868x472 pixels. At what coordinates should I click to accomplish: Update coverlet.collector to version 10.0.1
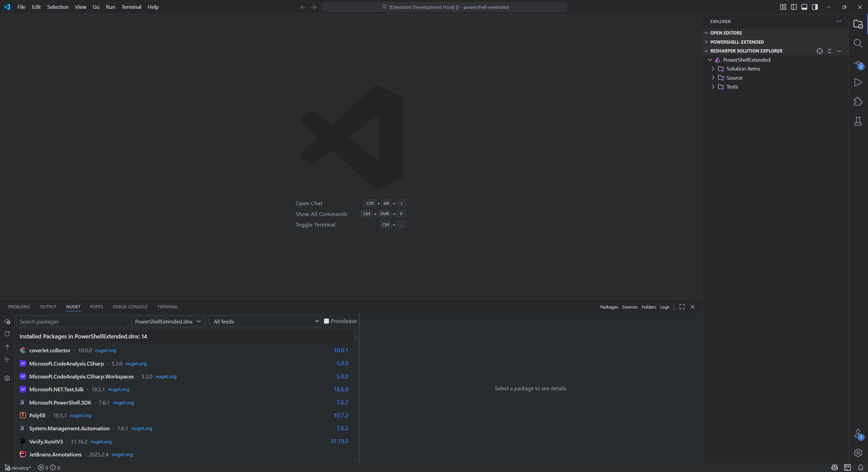point(341,350)
